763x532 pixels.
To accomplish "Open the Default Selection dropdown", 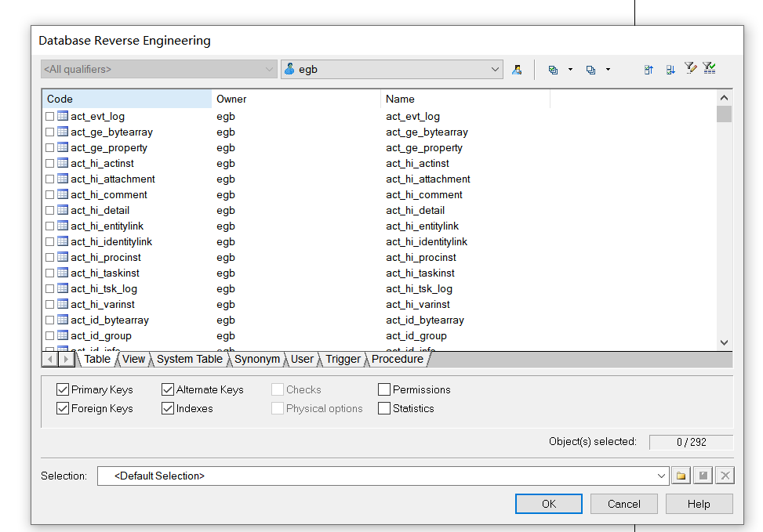I will click(x=661, y=475).
